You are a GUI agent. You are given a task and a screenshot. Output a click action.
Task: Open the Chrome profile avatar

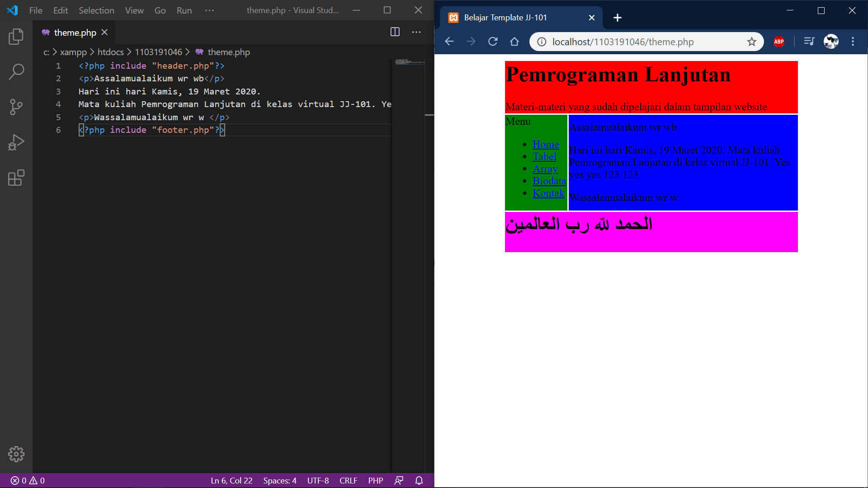click(x=831, y=42)
